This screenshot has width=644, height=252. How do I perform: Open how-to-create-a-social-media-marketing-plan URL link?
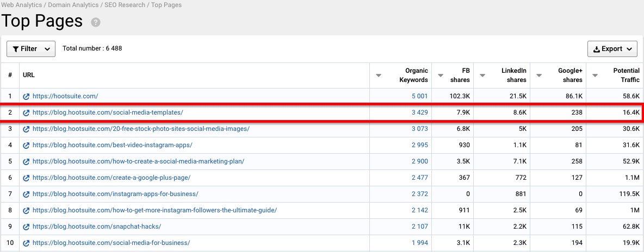(x=138, y=161)
